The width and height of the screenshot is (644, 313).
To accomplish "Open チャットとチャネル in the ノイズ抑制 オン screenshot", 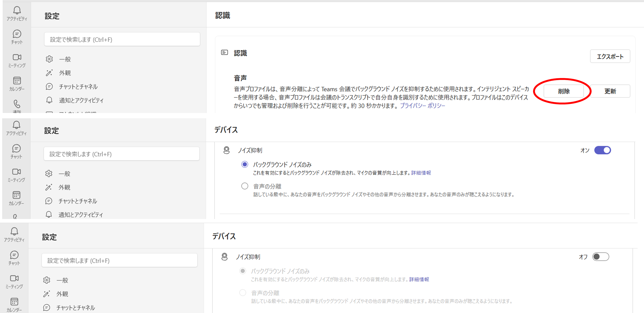I will (x=78, y=201).
